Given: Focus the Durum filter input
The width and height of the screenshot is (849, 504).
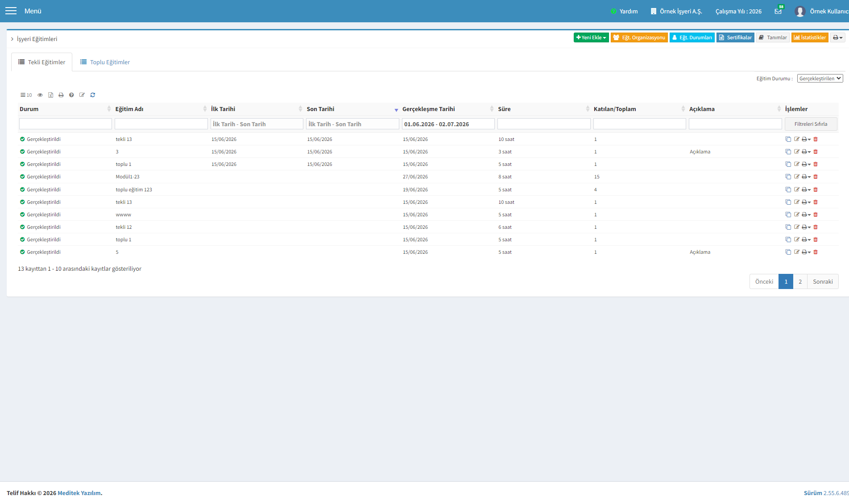Looking at the screenshot, I should click(66, 124).
